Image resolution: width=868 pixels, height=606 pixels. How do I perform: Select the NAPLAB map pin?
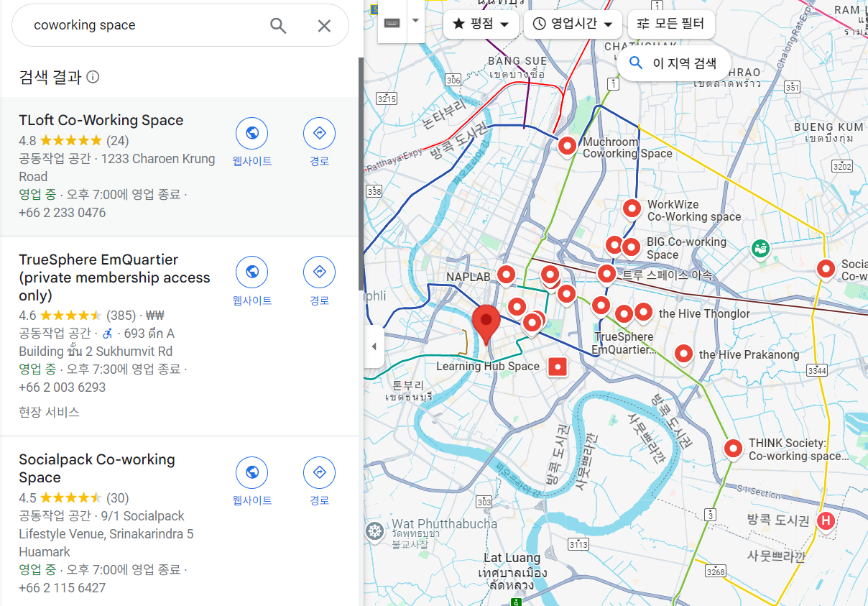[x=507, y=274]
